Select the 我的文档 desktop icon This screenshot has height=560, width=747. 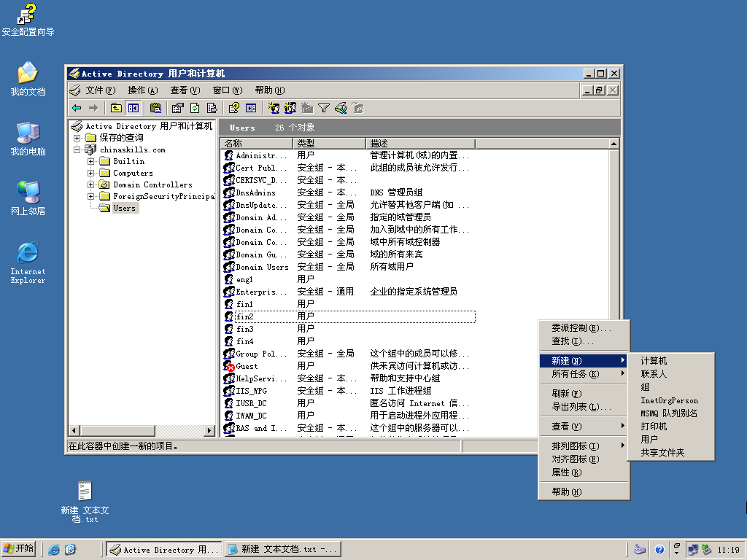[28, 79]
